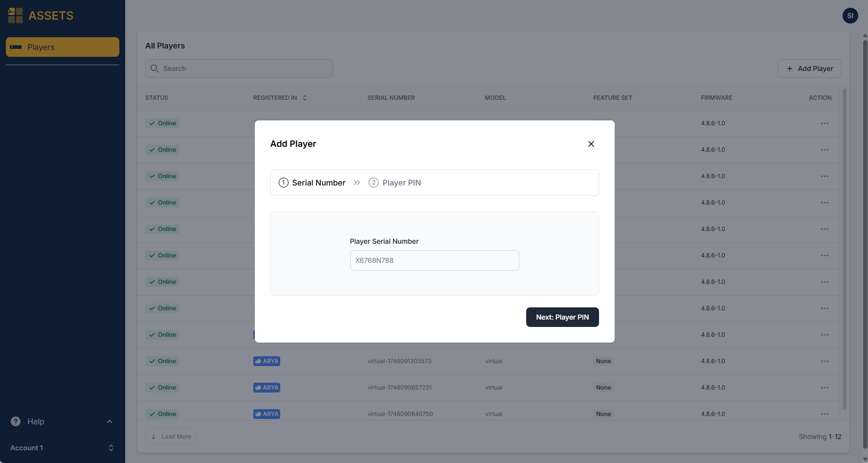
Task: Click the FIRMWARE column header
Action: click(x=716, y=98)
